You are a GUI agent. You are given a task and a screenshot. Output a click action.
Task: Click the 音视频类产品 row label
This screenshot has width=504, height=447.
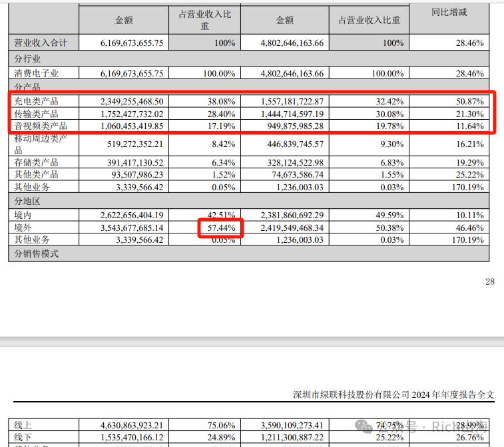pos(41,126)
